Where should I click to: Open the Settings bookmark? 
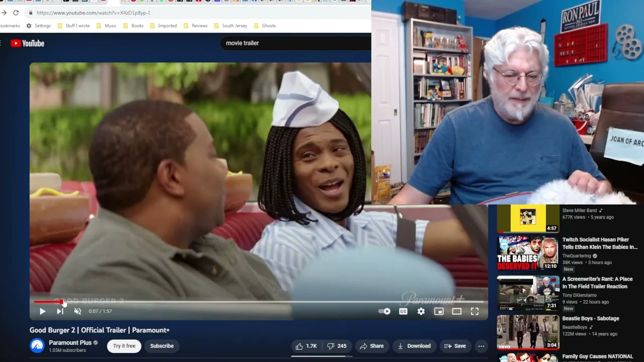38,26
